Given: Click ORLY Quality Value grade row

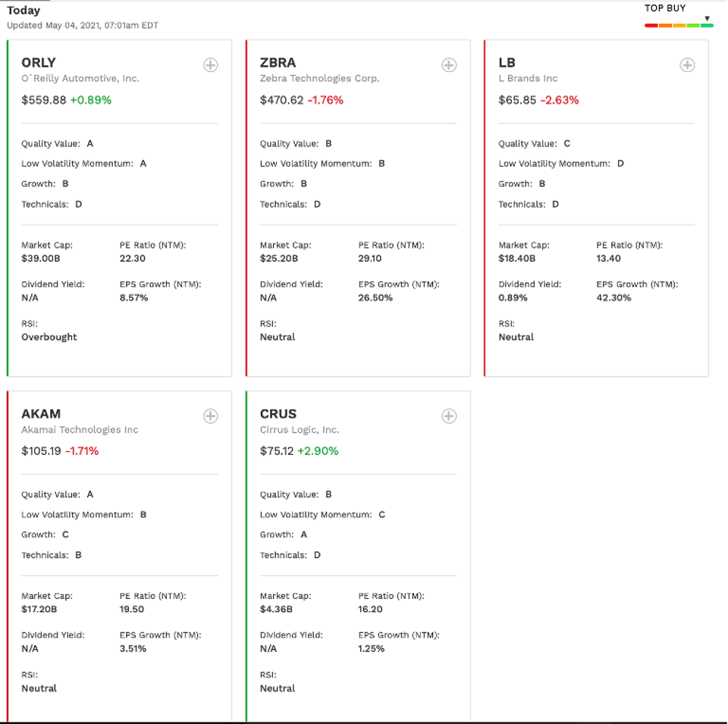Looking at the screenshot, I should [58, 144].
